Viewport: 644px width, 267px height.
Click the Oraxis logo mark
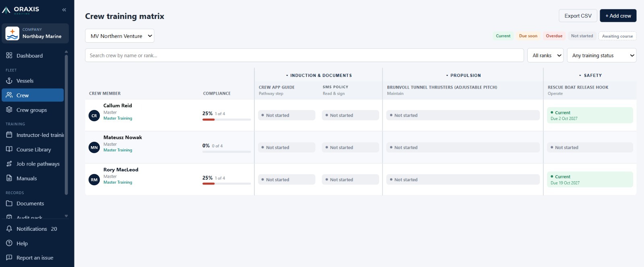pos(6,10)
